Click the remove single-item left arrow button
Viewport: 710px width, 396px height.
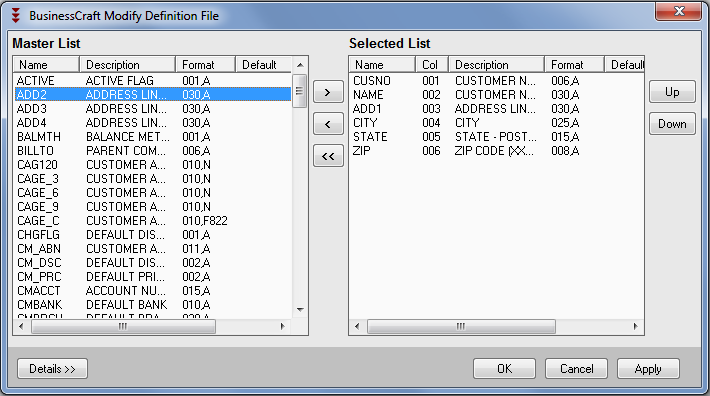328,124
